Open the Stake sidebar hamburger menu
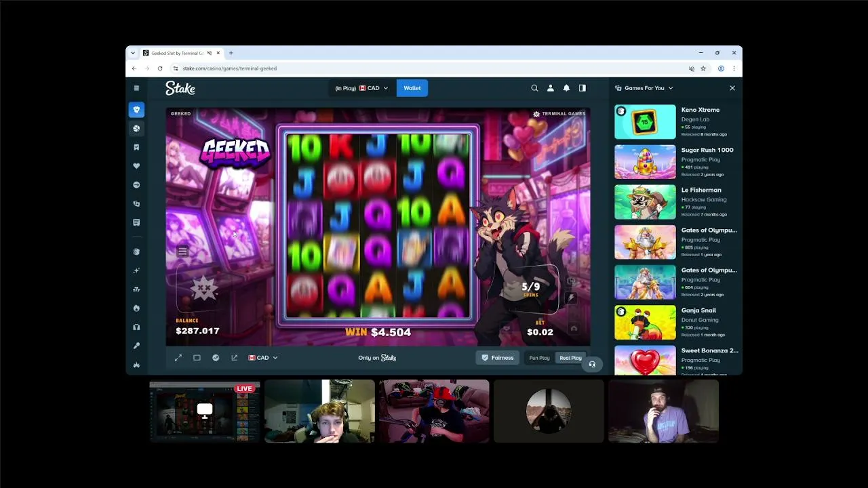Image resolution: width=868 pixels, height=488 pixels. point(136,88)
